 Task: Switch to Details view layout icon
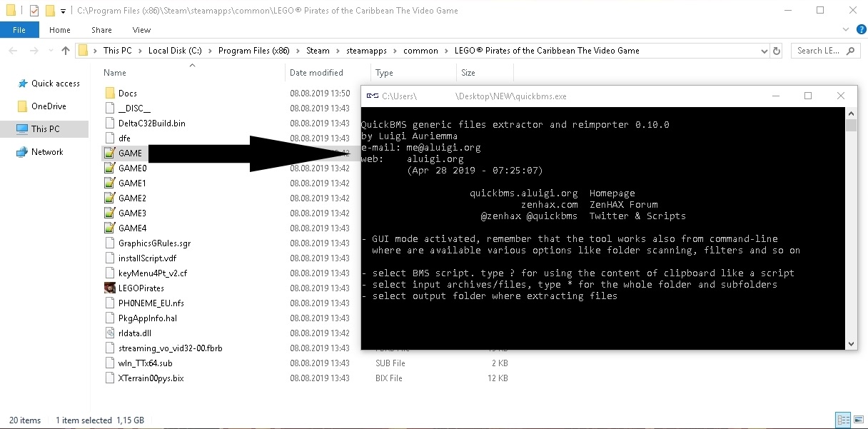coord(843,420)
